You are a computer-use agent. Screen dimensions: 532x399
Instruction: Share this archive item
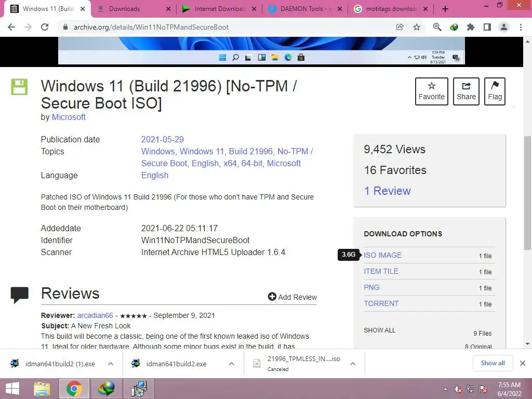click(466, 91)
